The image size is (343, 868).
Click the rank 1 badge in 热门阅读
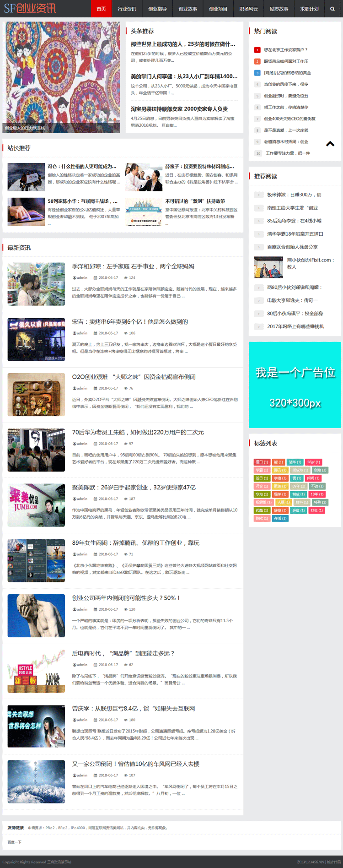(257, 50)
